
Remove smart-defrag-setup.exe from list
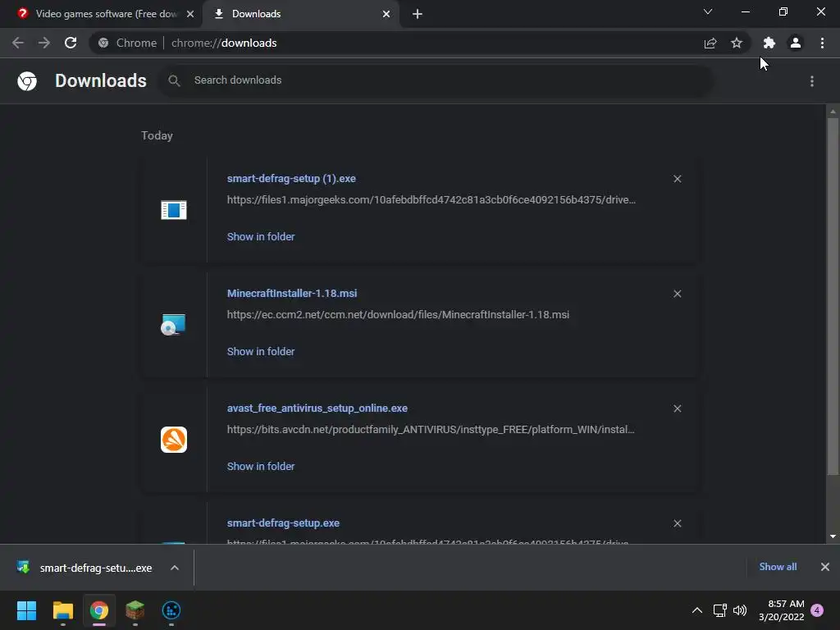677,523
